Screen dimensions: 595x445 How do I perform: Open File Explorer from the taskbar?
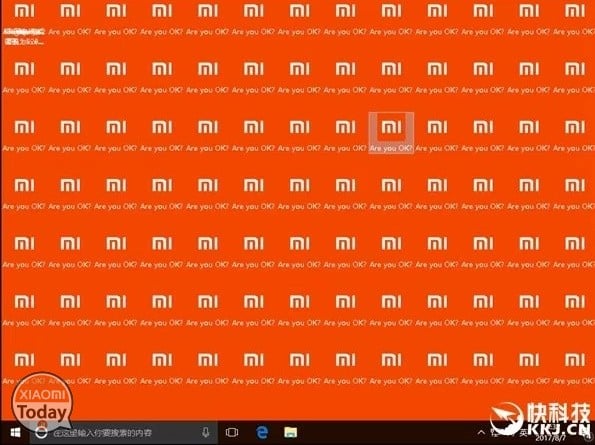pyautogui.click(x=291, y=432)
